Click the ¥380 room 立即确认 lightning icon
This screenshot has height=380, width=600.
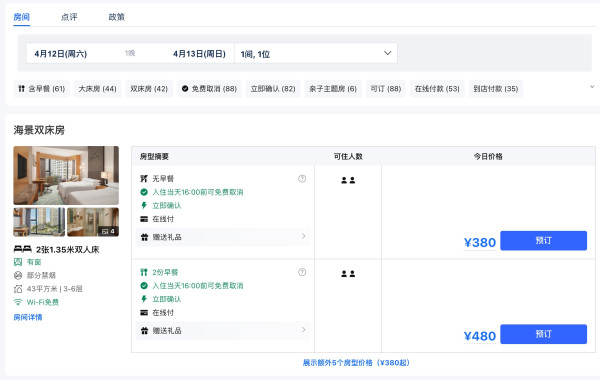point(144,205)
